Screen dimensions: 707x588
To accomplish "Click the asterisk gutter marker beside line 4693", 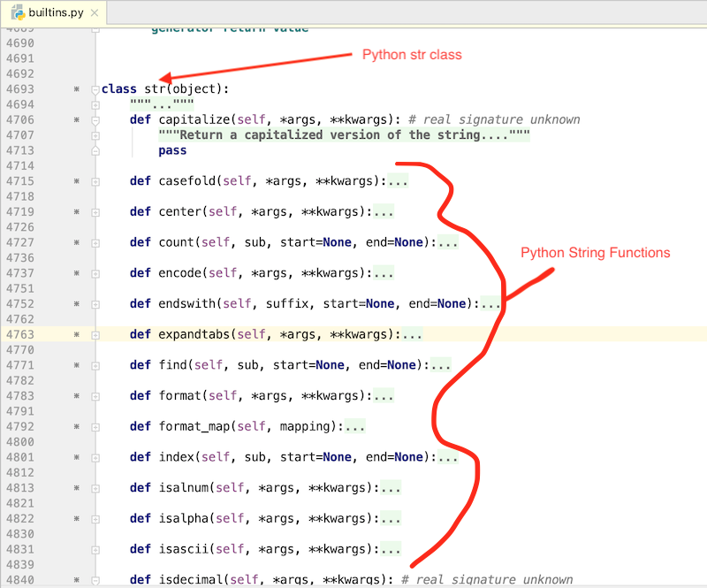I will click(76, 88).
